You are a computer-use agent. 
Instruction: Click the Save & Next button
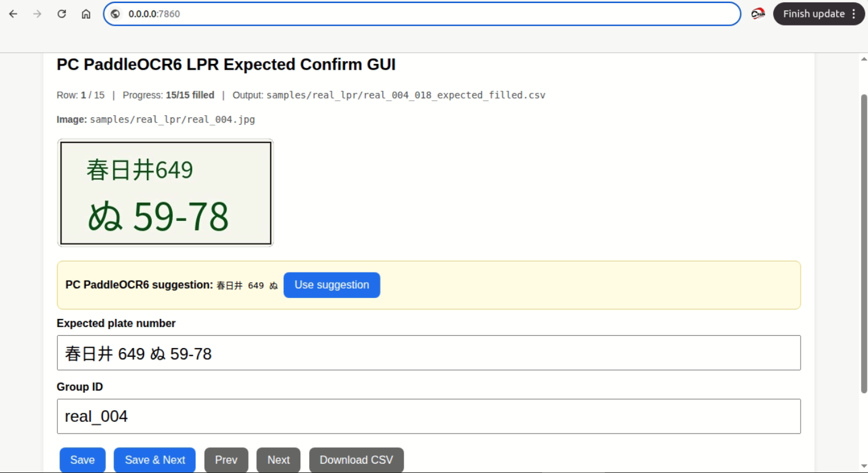coord(155,460)
